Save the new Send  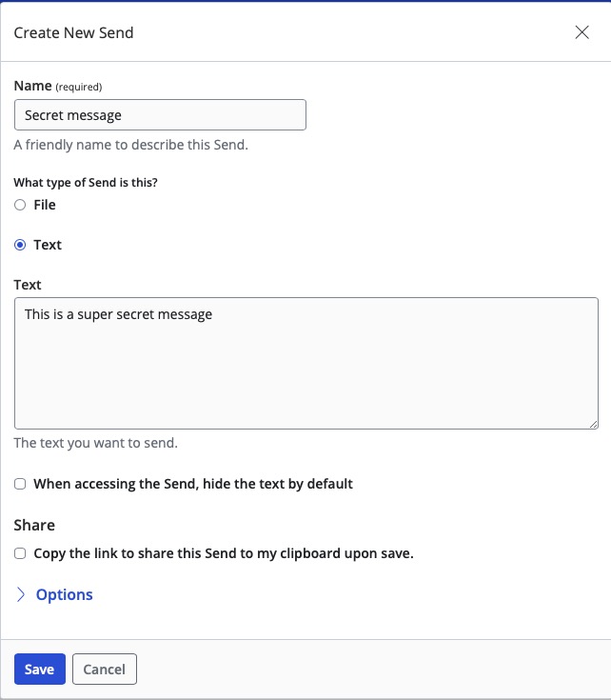39,669
